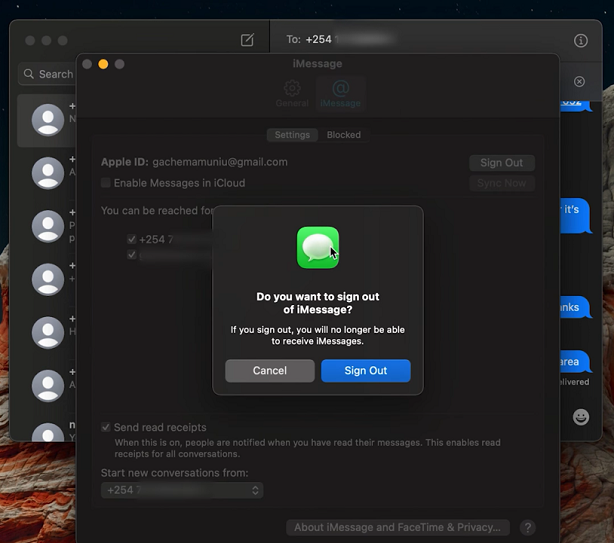Toggle the +254 7 reachable number checkbox
This screenshot has height=543, width=614.
[x=132, y=239]
